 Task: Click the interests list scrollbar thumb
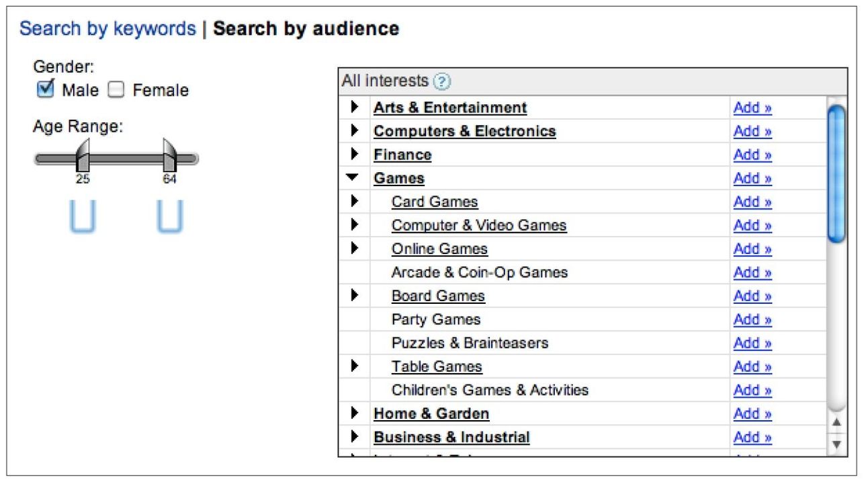click(x=836, y=173)
